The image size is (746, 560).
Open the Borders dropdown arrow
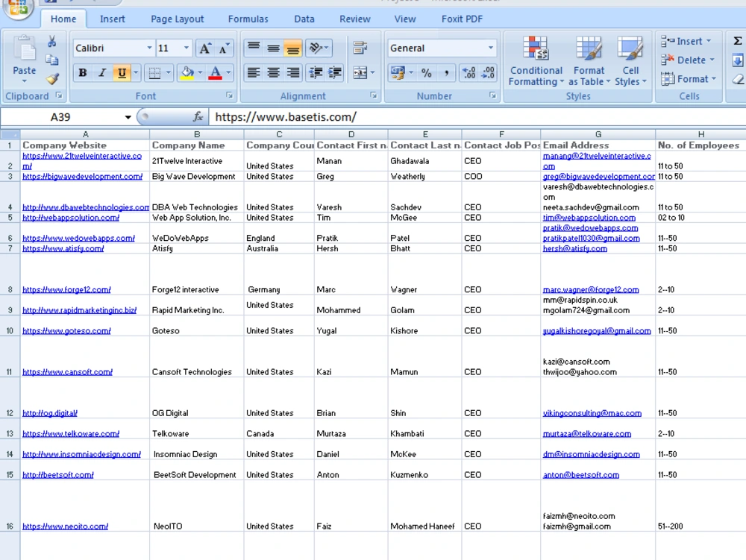169,73
